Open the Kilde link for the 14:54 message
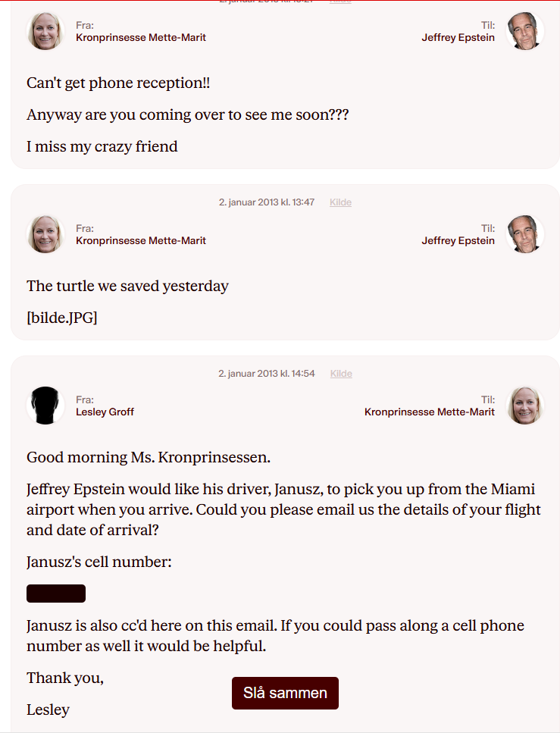This screenshot has width=560, height=733. pos(341,374)
